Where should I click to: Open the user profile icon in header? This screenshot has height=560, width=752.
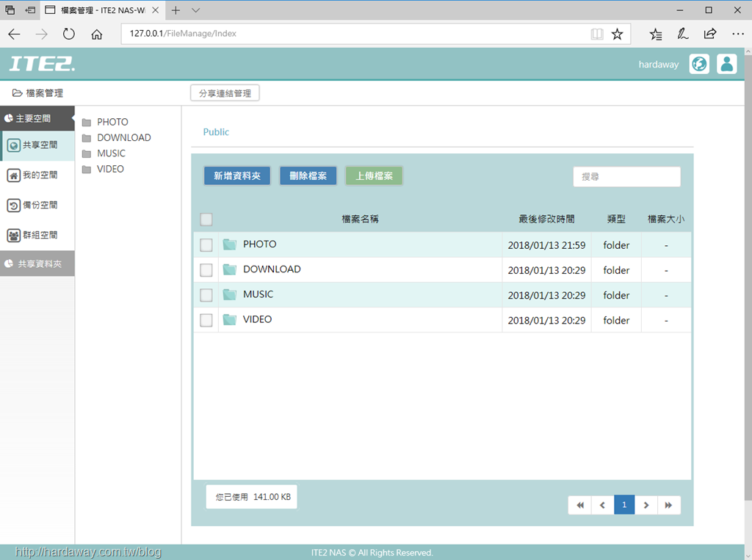[726, 64]
